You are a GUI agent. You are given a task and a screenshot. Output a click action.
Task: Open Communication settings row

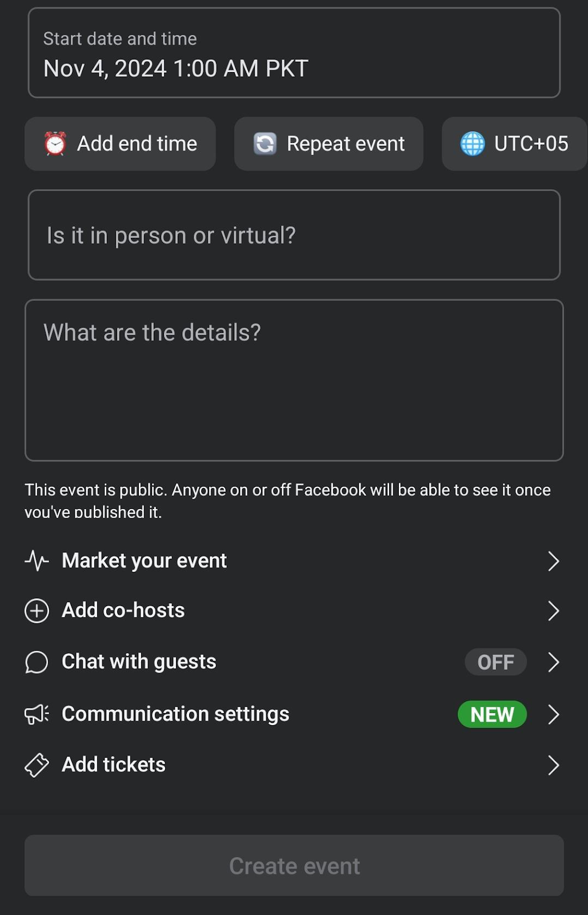[x=294, y=714]
